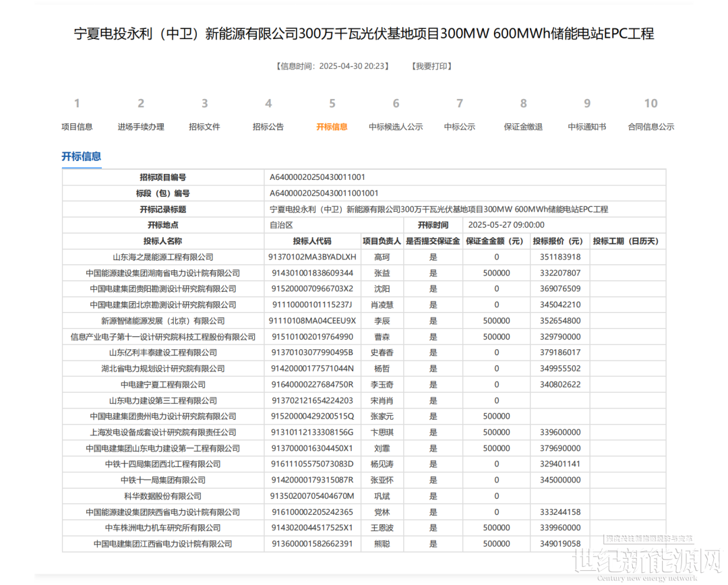728x585 pixels.
Task: Open the 招标公告 step
Action: [x=268, y=127]
